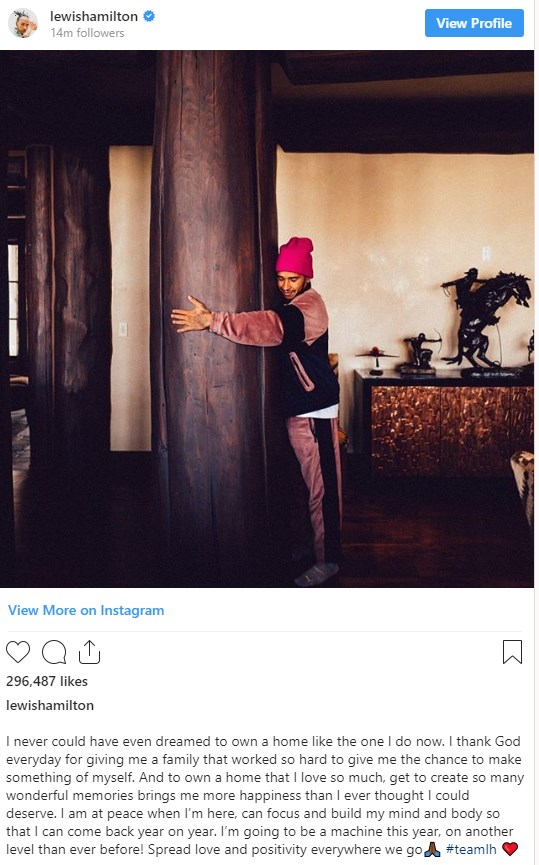Image resolution: width=539 pixels, height=865 pixels.
Task: Click the copper-fronted cabinet in the photo
Action: 444,422
